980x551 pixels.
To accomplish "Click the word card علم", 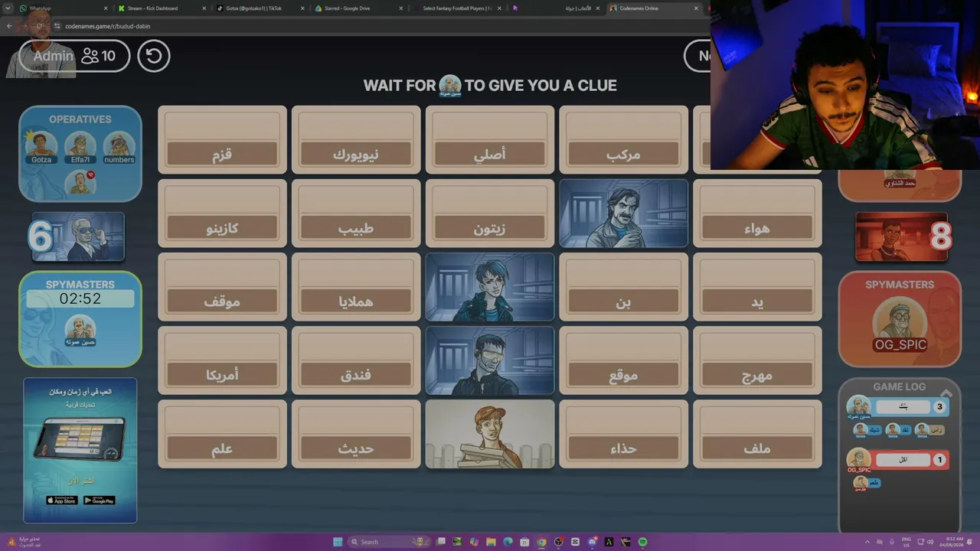I will pyautogui.click(x=222, y=434).
